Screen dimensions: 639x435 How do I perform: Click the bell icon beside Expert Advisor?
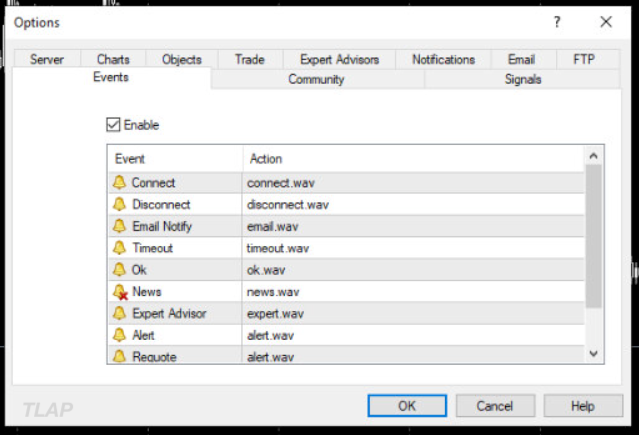[x=119, y=313]
